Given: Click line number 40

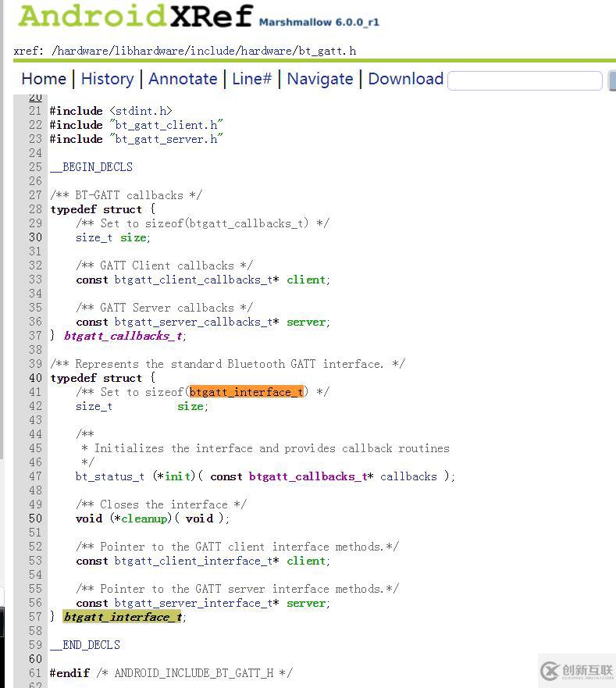Looking at the screenshot, I should pyautogui.click(x=36, y=378).
